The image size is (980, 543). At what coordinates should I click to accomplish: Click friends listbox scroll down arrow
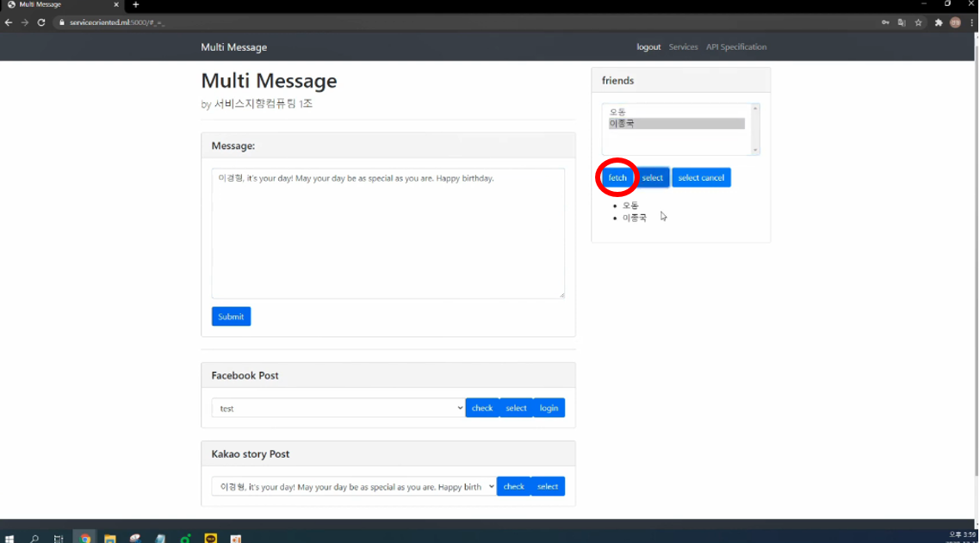(755, 150)
